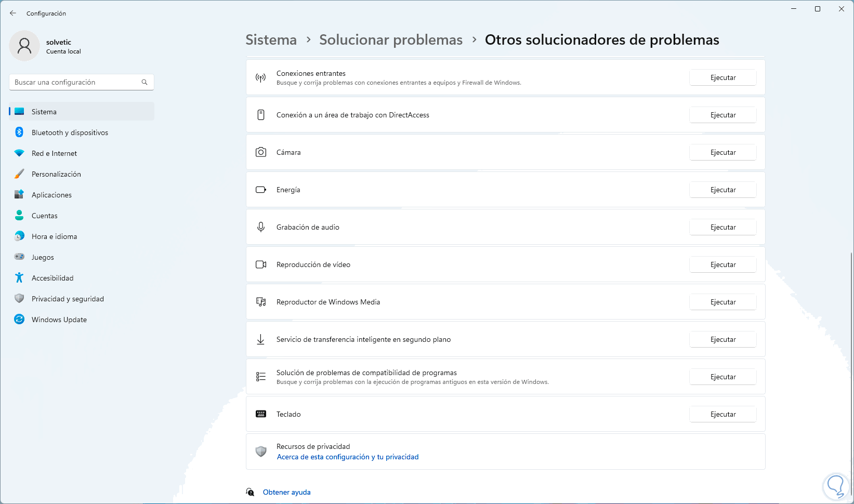The height and width of the screenshot is (504, 854).
Task: Navigate to Sistema breadcrumb
Action: [271, 40]
